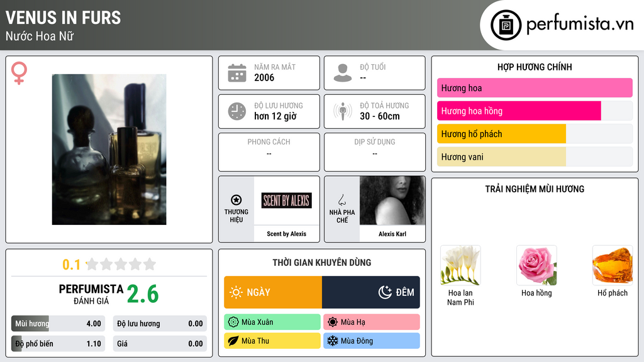
Task: Click the sillage value 30 - 60cm
Action: point(380,116)
